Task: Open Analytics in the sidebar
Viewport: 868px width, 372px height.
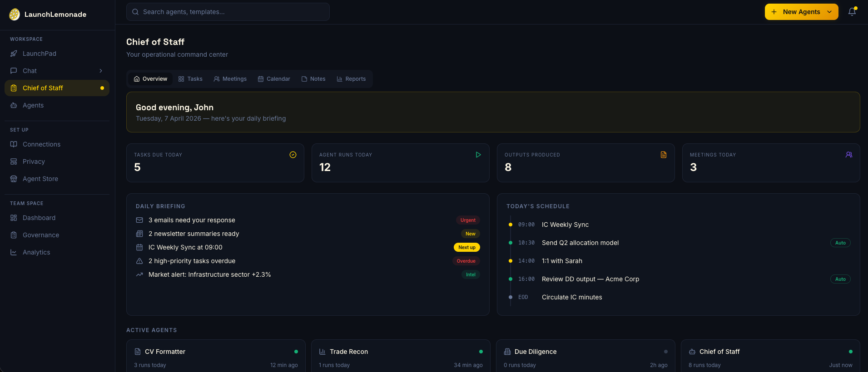Action: tap(36, 252)
